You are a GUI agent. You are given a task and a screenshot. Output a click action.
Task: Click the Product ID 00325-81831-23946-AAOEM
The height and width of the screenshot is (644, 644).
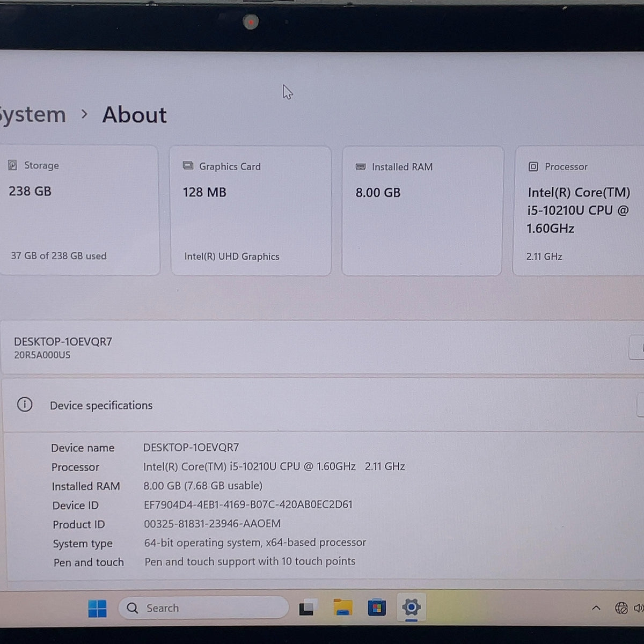click(212, 524)
